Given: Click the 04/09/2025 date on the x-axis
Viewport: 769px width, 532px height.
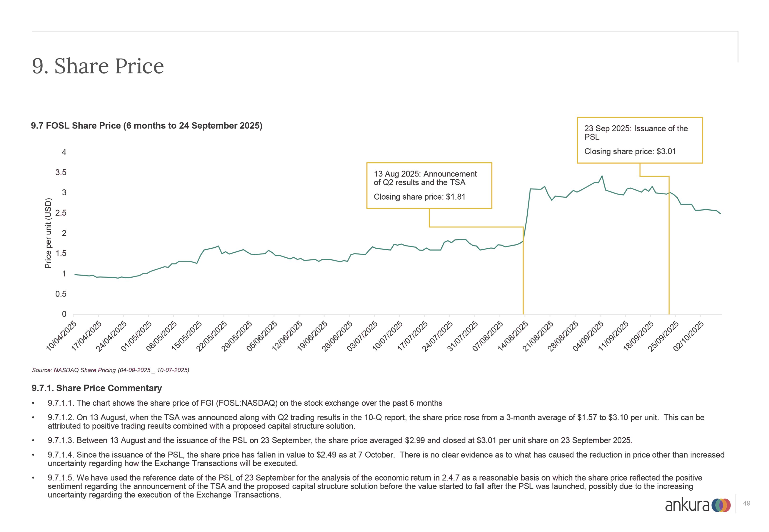Looking at the screenshot, I should 588,336.
